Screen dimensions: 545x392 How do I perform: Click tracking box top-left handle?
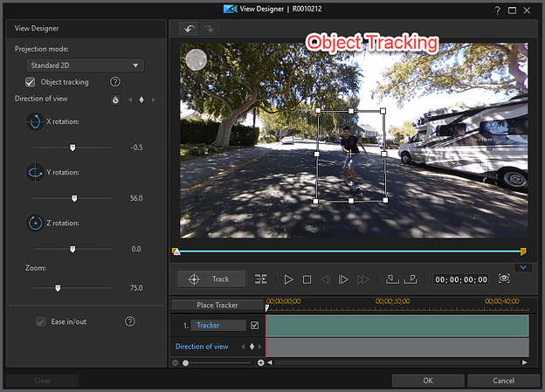point(318,111)
